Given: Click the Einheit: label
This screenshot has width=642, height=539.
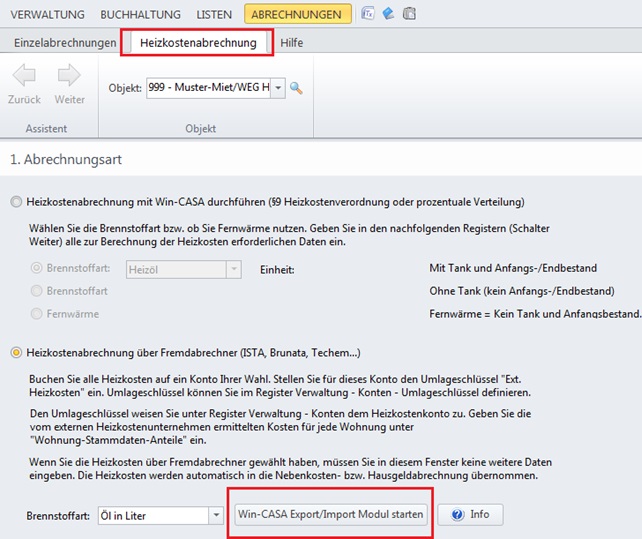Looking at the screenshot, I should [277, 270].
